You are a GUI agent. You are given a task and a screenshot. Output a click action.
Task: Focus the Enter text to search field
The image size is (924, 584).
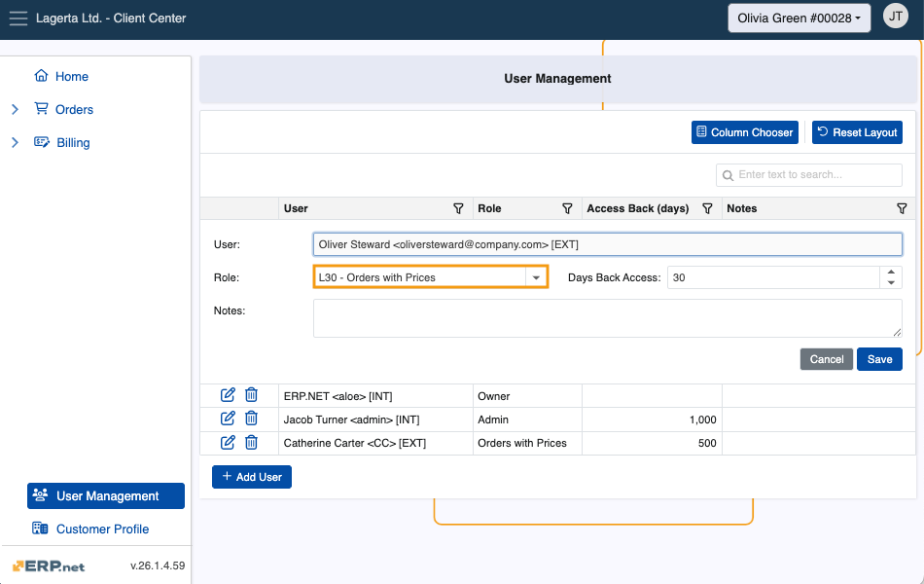pos(808,174)
